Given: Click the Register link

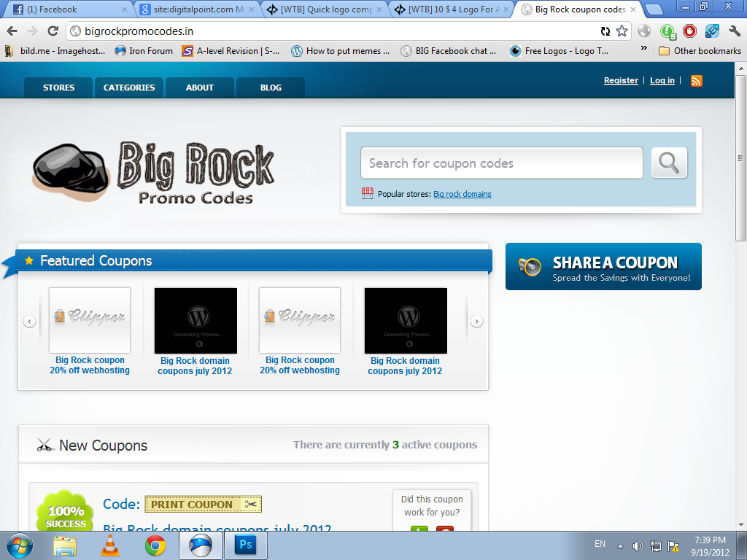Looking at the screenshot, I should 621,80.
